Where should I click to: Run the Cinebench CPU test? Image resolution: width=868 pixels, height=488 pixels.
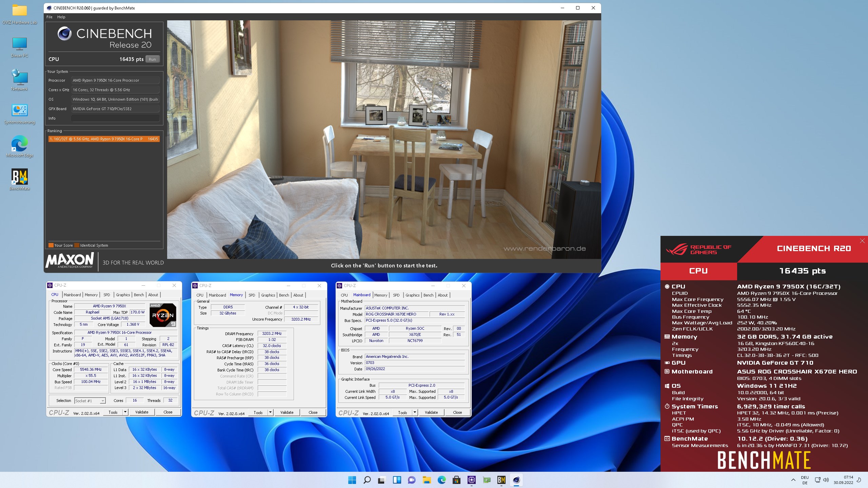click(x=153, y=59)
